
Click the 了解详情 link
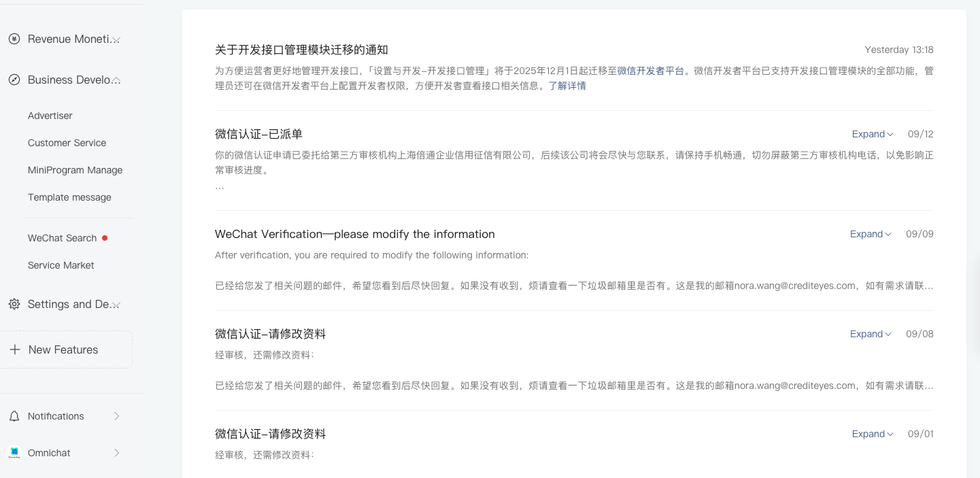coord(567,86)
